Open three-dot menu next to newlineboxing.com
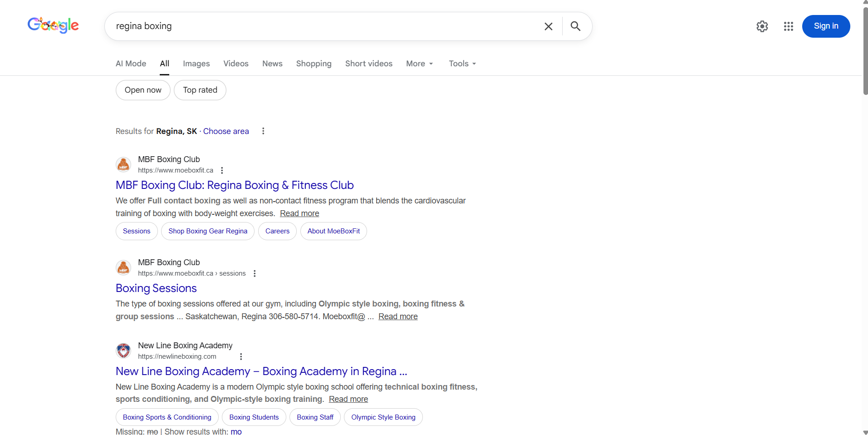Image resolution: width=868 pixels, height=435 pixels. (241, 356)
